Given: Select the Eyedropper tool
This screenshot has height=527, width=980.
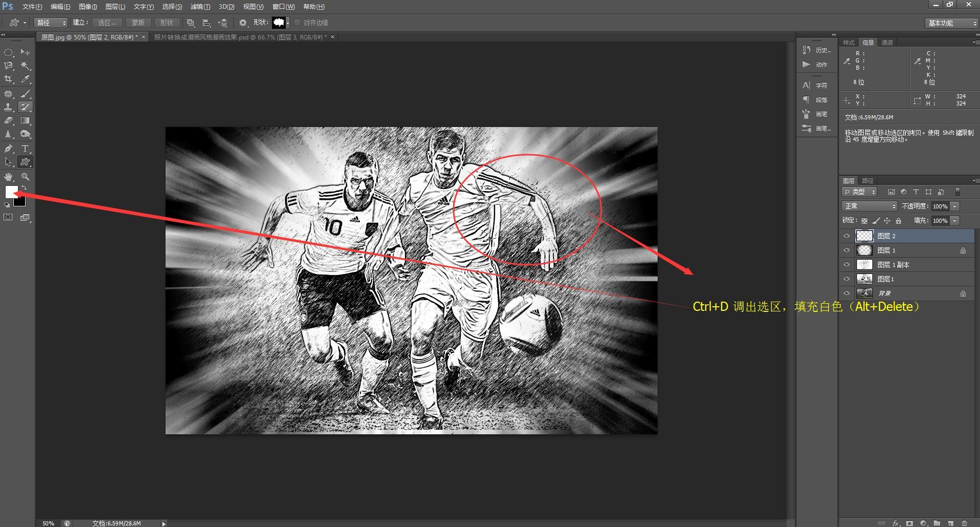Looking at the screenshot, I should click(25, 79).
